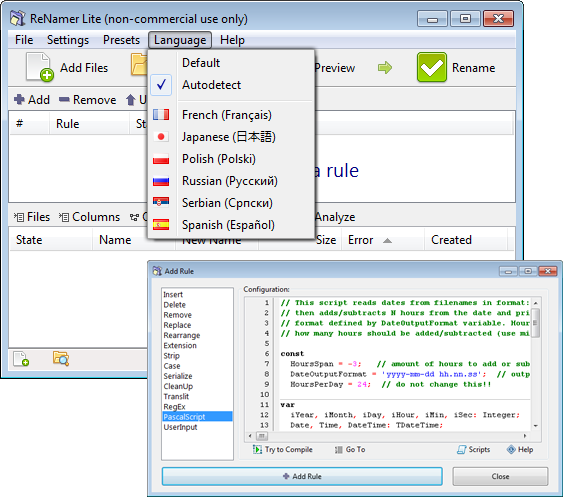Click the Help diamond icon in Add Rule
Screen dimensions: 563x497
(x=511, y=449)
